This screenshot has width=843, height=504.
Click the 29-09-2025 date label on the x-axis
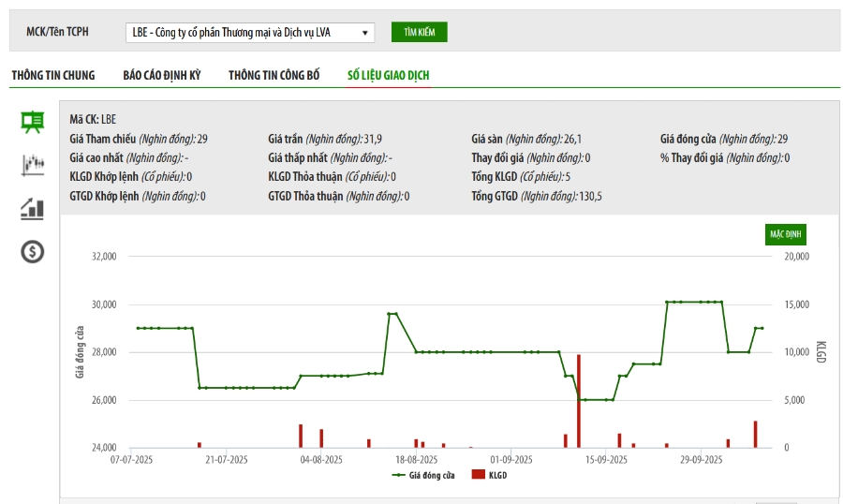(x=701, y=460)
